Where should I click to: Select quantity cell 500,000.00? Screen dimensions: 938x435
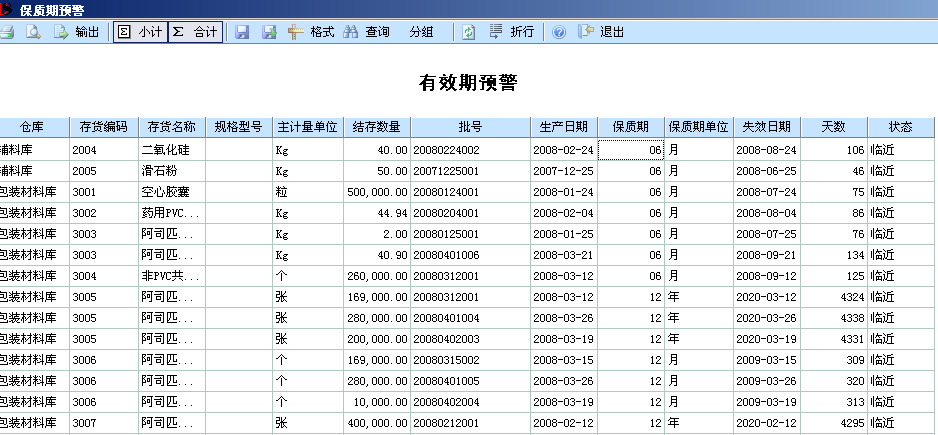tap(377, 192)
